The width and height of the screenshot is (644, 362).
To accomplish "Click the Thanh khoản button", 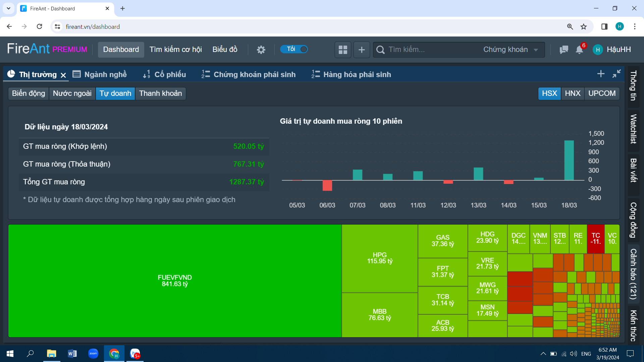I will 160,93.
